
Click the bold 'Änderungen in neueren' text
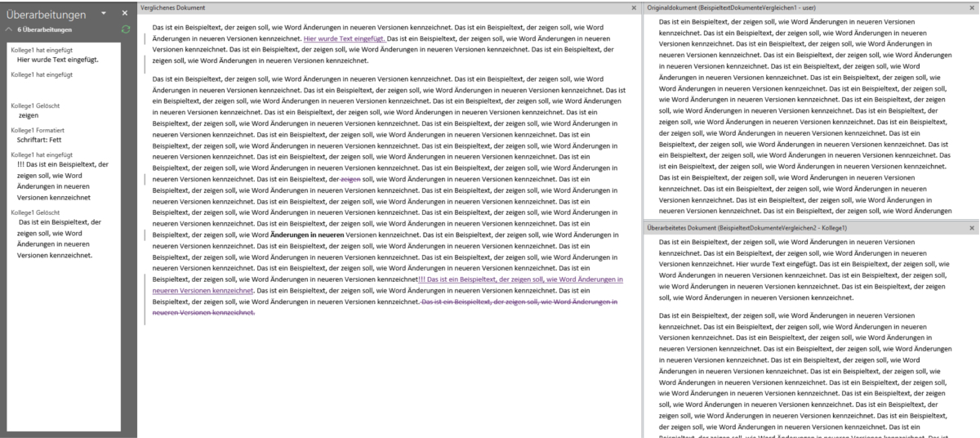click(x=306, y=235)
